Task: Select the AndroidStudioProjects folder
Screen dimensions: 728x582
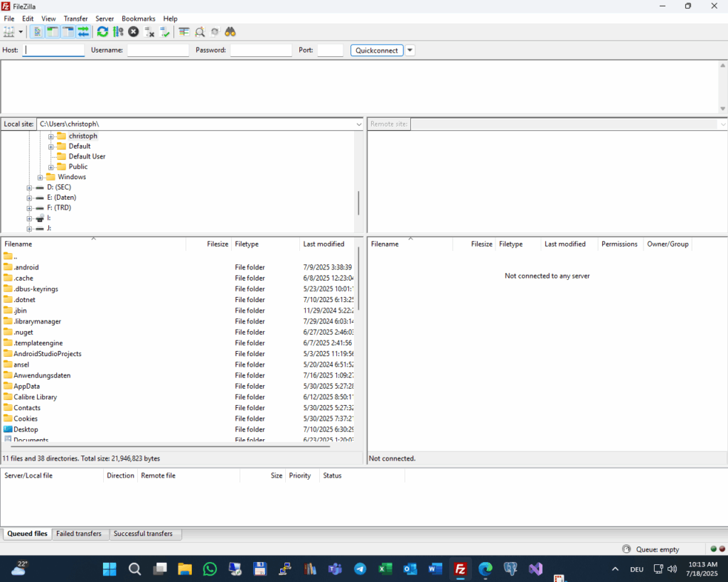Action: 178,354
